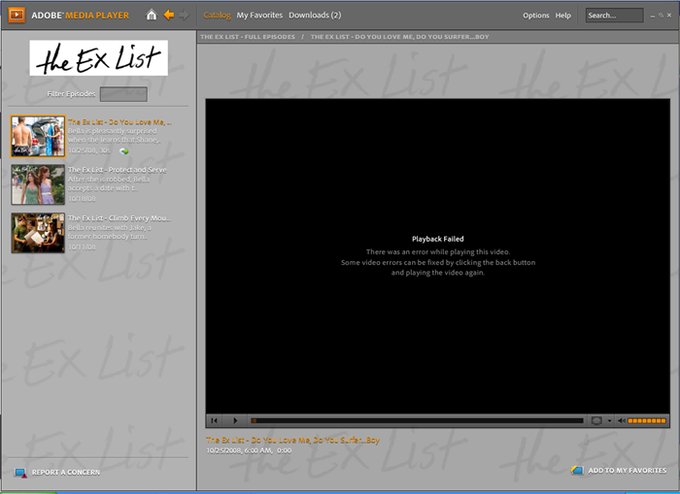Click the Report A Concern monitor icon
The height and width of the screenshot is (494, 680).
[20, 472]
